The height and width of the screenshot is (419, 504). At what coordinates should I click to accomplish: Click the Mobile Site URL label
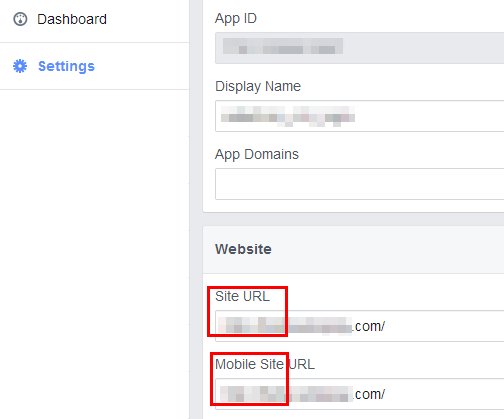[x=265, y=364]
